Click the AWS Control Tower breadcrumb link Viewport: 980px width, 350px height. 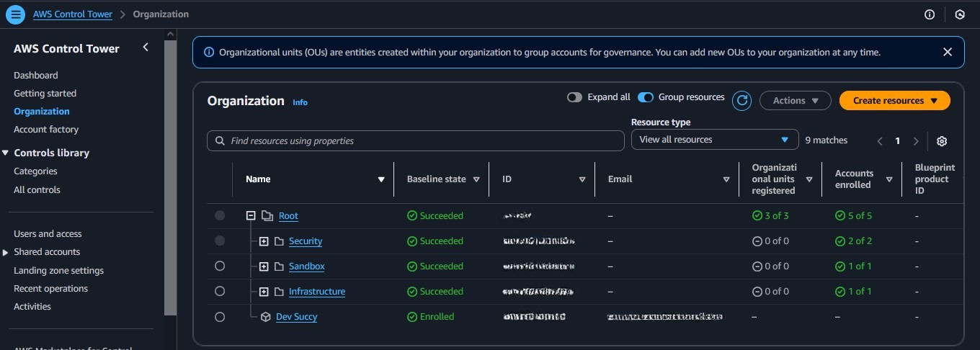[73, 14]
